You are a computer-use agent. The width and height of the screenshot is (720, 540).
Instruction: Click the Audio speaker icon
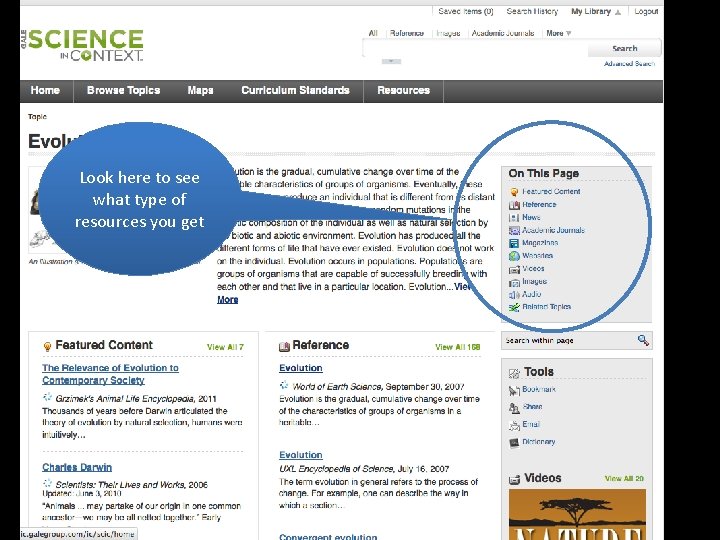514,295
